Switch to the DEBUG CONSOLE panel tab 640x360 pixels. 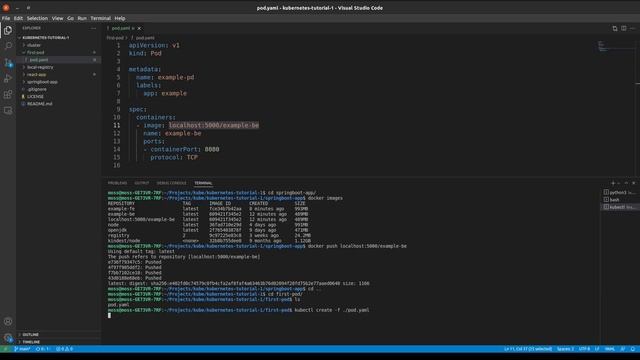point(171,183)
